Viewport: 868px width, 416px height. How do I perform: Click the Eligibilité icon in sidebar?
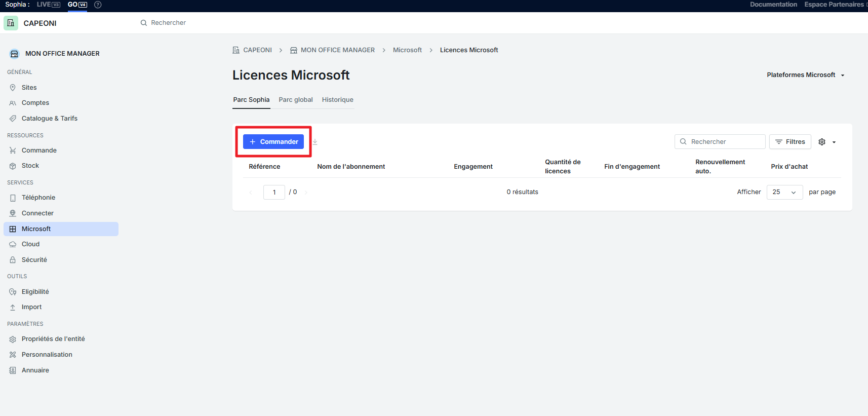click(13, 292)
